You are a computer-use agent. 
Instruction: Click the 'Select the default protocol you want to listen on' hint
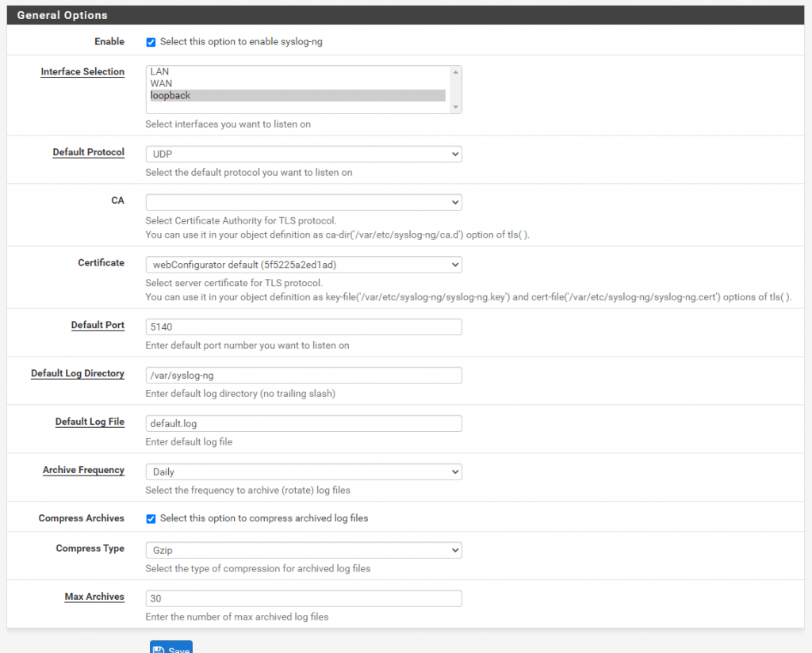click(248, 172)
